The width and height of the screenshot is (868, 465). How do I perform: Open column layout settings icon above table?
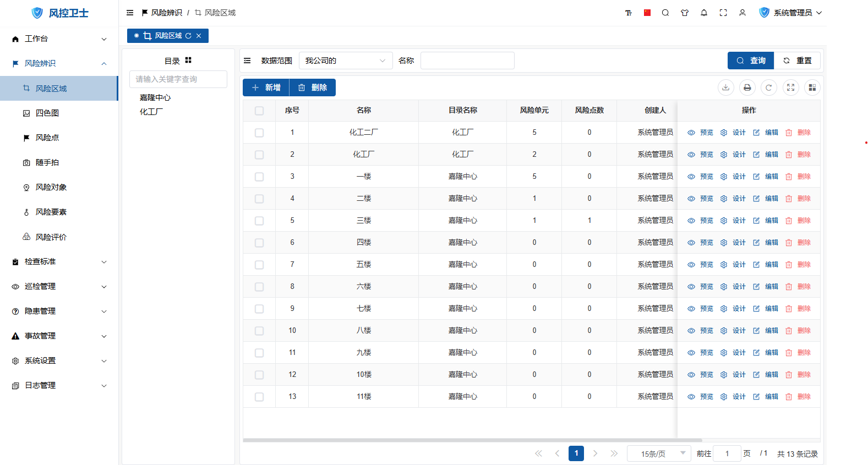[812, 87]
